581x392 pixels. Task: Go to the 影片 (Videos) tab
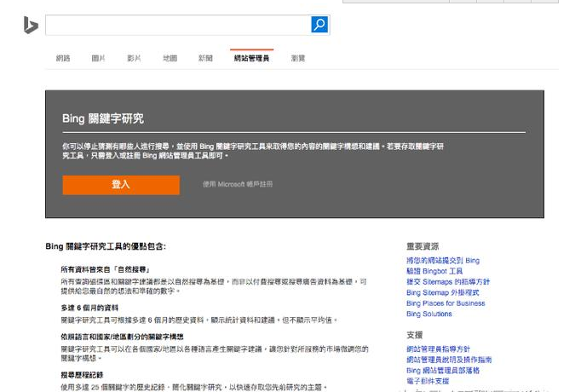click(135, 59)
